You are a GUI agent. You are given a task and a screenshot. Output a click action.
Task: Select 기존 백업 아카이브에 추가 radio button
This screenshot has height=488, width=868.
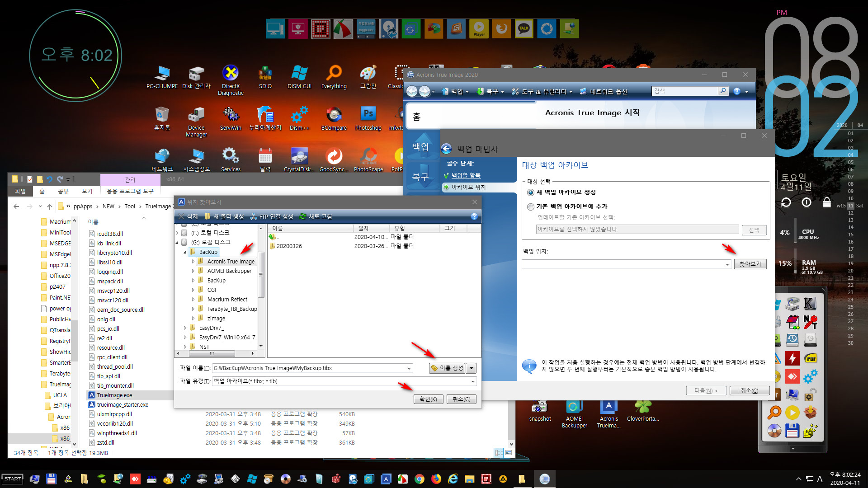tap(531, 207)
